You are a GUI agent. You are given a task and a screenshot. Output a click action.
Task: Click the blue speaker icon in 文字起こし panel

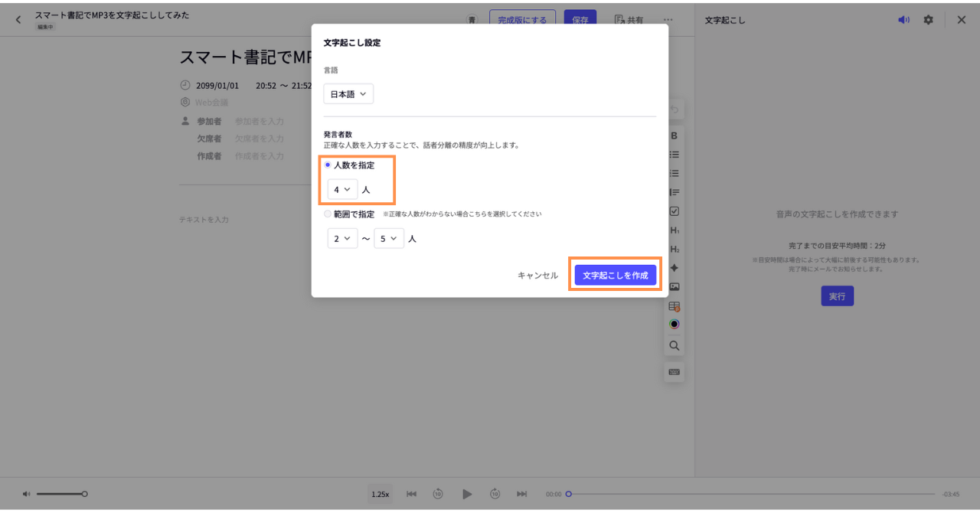(904, 20)
